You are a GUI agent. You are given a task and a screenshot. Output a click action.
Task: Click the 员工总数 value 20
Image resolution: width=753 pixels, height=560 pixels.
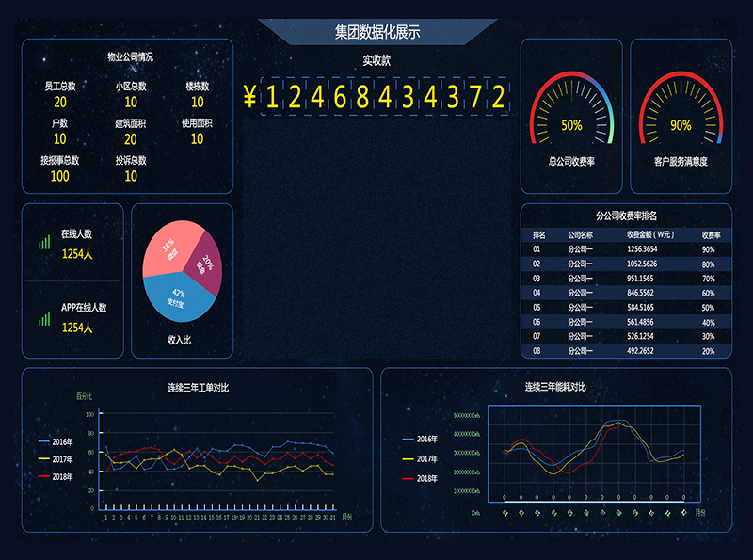[x=60, y=103]
